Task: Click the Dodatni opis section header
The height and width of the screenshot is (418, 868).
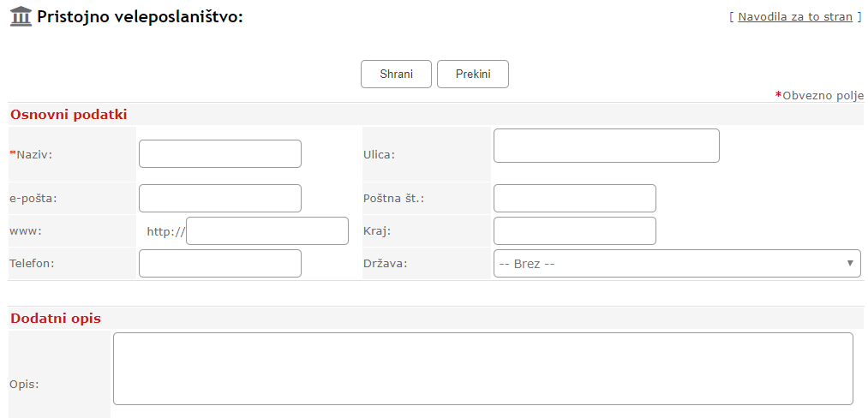Action: tap(56, 319)
